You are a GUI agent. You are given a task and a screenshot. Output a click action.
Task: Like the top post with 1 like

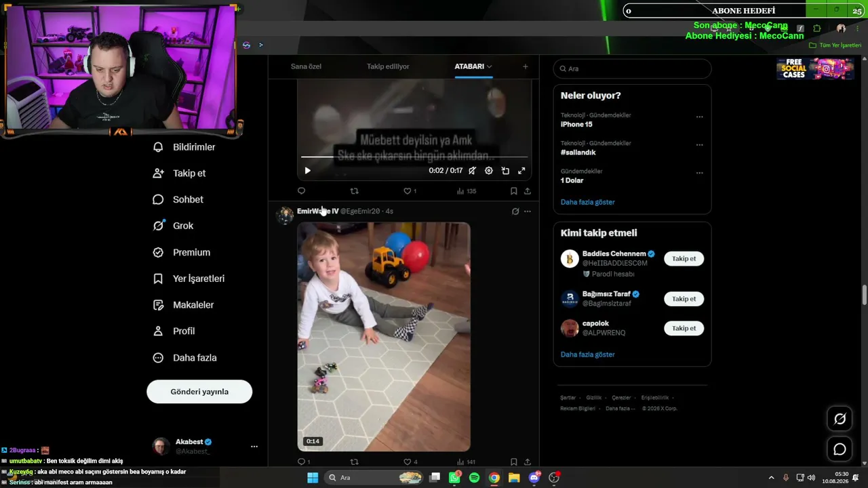click(x=410, y=191)
